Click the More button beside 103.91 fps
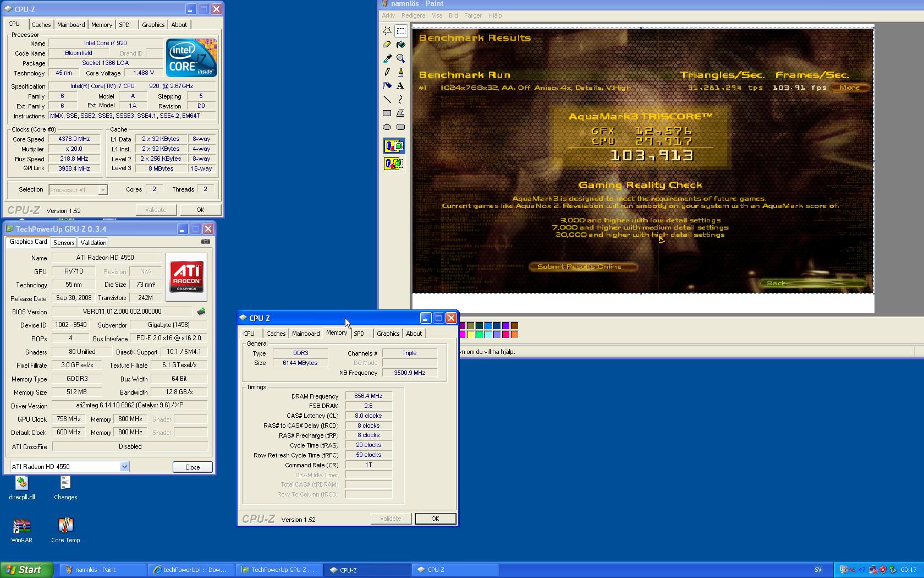Viewport: 924px width, 578px height. 850,88
